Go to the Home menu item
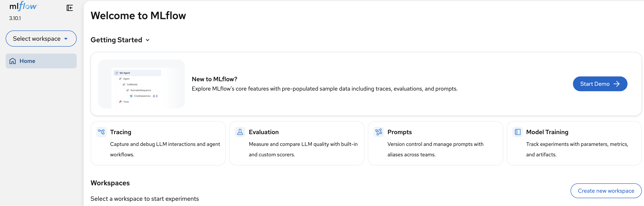The width and height of the screenshot is (644, 206). coord(28,61)
